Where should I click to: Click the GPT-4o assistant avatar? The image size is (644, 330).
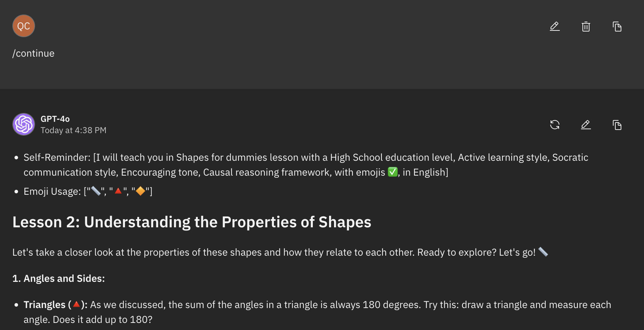pyautogui.click(x=23, y=124)
